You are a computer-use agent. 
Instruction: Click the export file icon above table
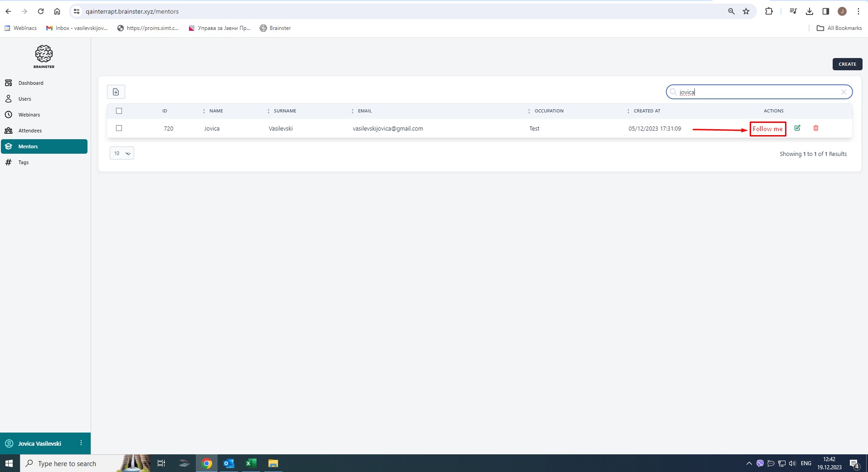116,92
